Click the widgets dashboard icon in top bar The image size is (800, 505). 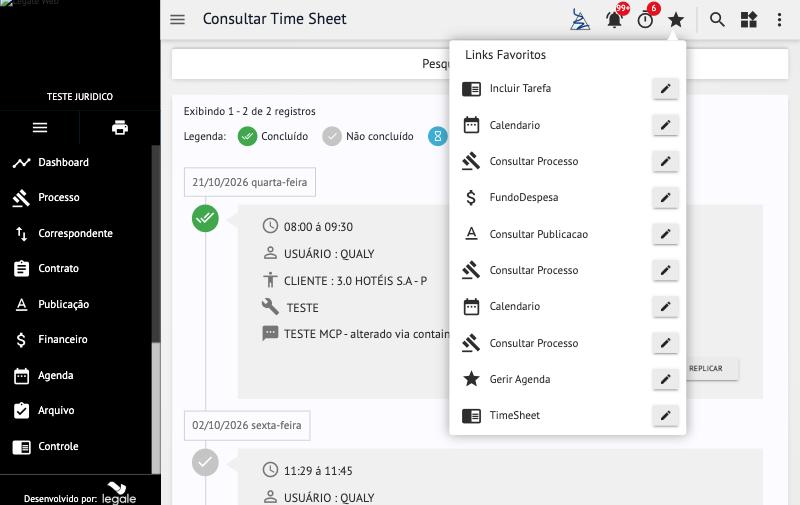pos(748,20)
